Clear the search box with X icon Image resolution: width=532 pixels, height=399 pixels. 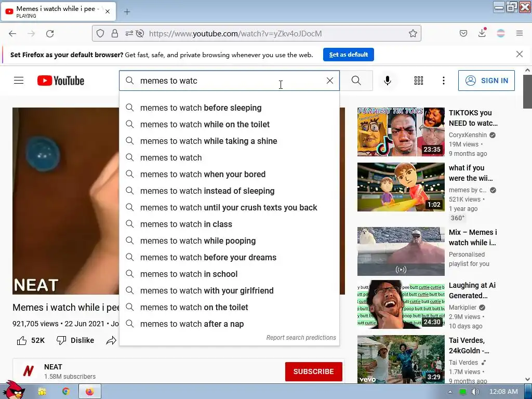click(x=329, y=81)
